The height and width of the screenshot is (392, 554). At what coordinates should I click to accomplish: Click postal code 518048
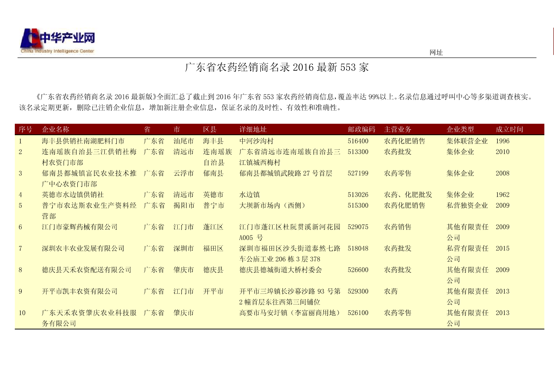point(358,248)
